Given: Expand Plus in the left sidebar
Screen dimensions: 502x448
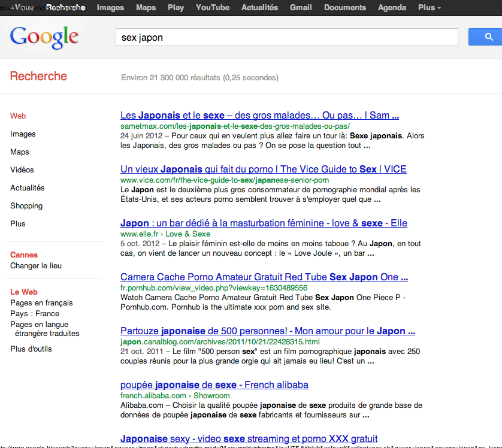Looking at the screenshot, I should pyautogui.click(x=17, y=223).
